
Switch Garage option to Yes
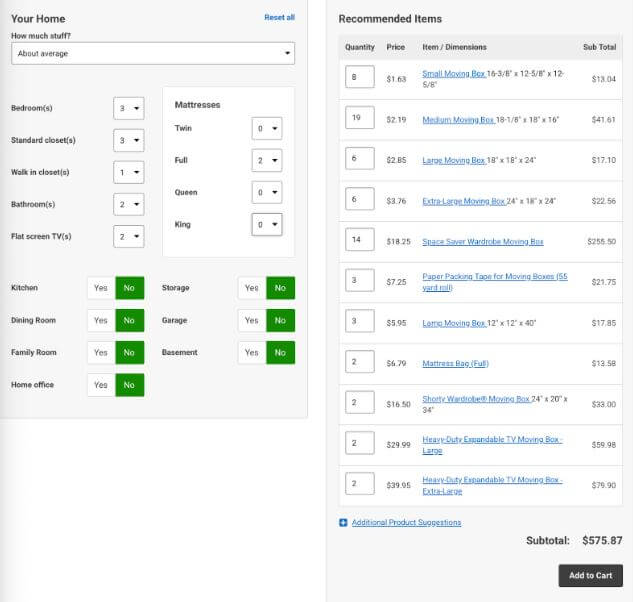(x=252, y=321)
